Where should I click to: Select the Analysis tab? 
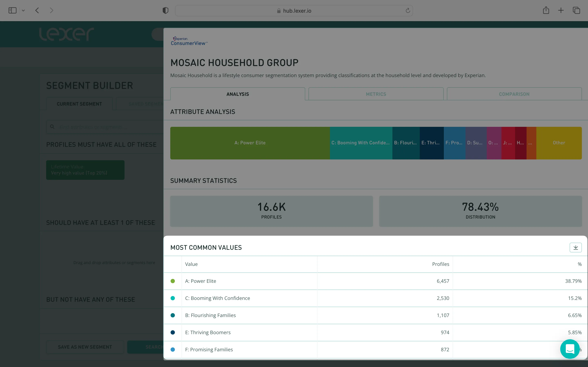click(x=237, y=94)
